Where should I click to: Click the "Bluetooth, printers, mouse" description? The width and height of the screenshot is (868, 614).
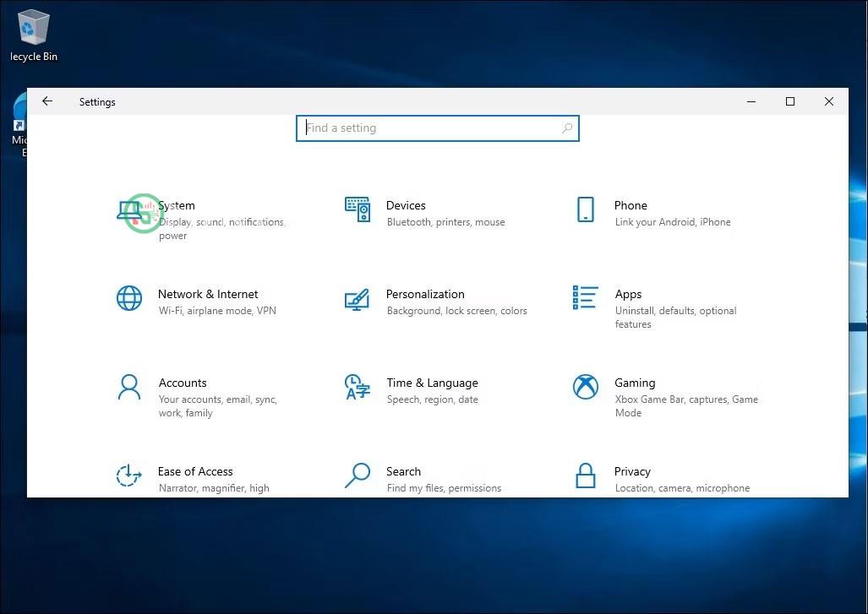pos(445,222)
